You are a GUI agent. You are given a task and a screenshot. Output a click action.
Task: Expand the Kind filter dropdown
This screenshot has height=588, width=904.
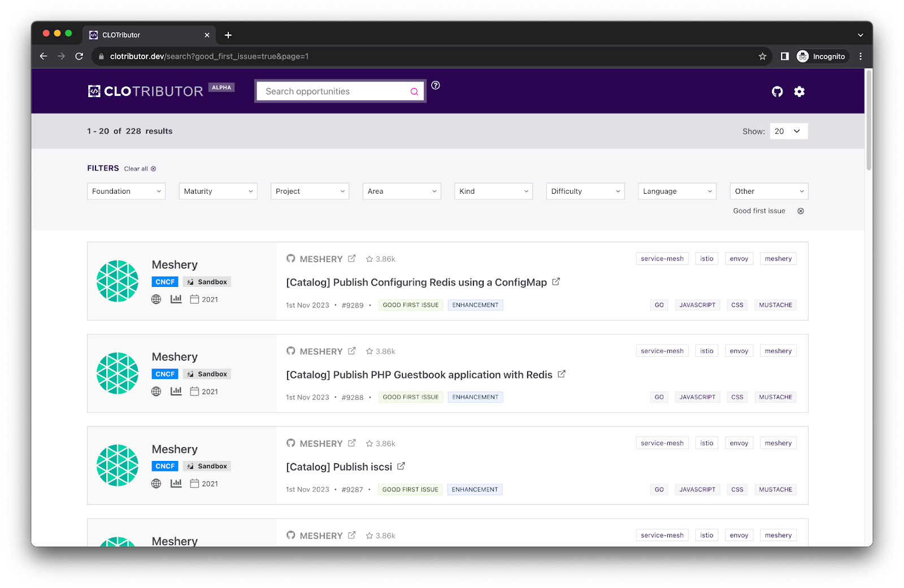pyautogui.click(x=494, y=191)
